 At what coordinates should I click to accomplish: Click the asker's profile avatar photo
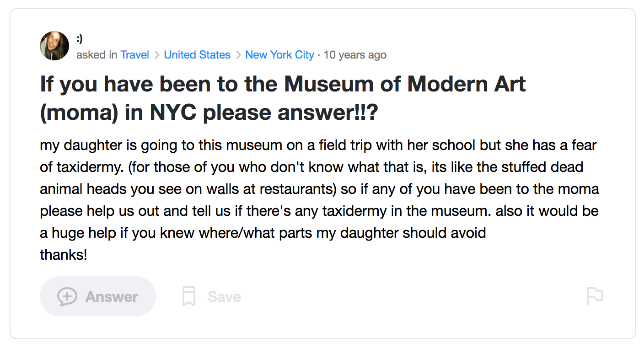coord(54,46)
